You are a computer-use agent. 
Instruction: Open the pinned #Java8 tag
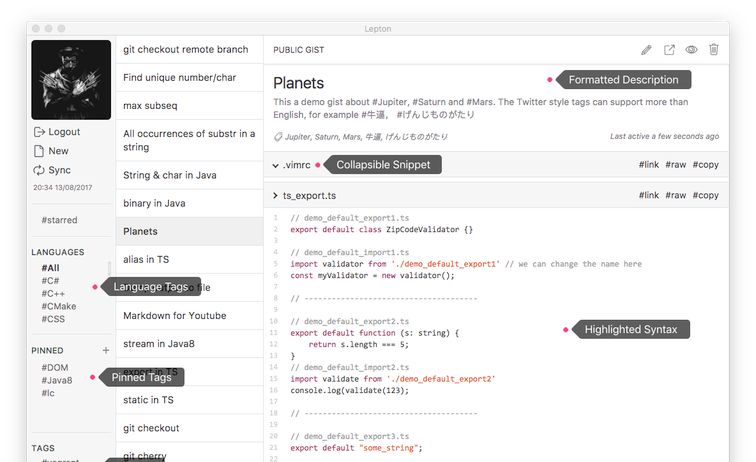pyautogui.click(x=57, y=380)
